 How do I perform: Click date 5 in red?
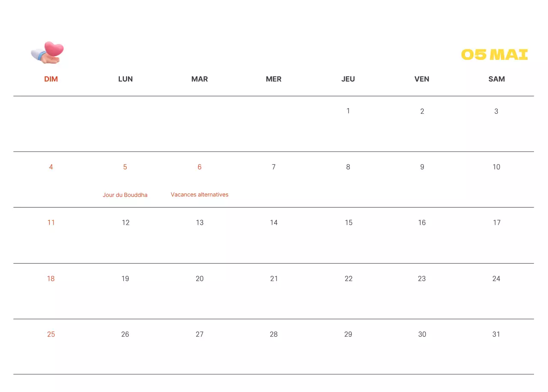125,167
